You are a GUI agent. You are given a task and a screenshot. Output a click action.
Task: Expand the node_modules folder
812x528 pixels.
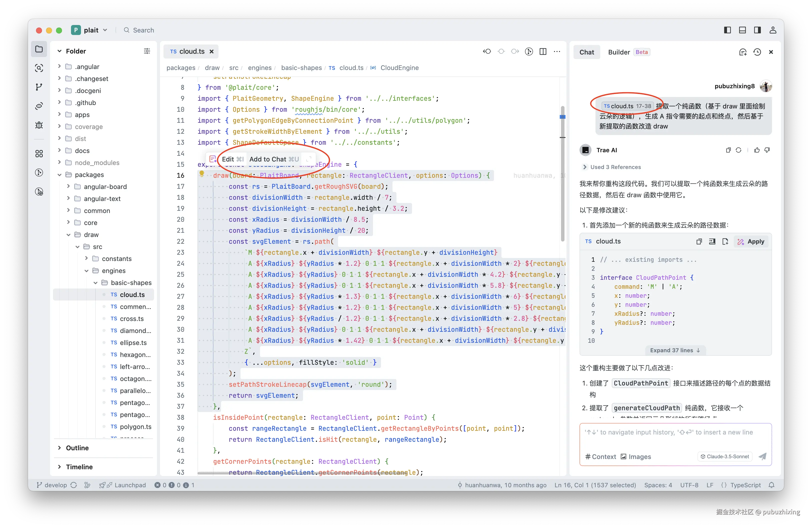[x=97, y=163]
